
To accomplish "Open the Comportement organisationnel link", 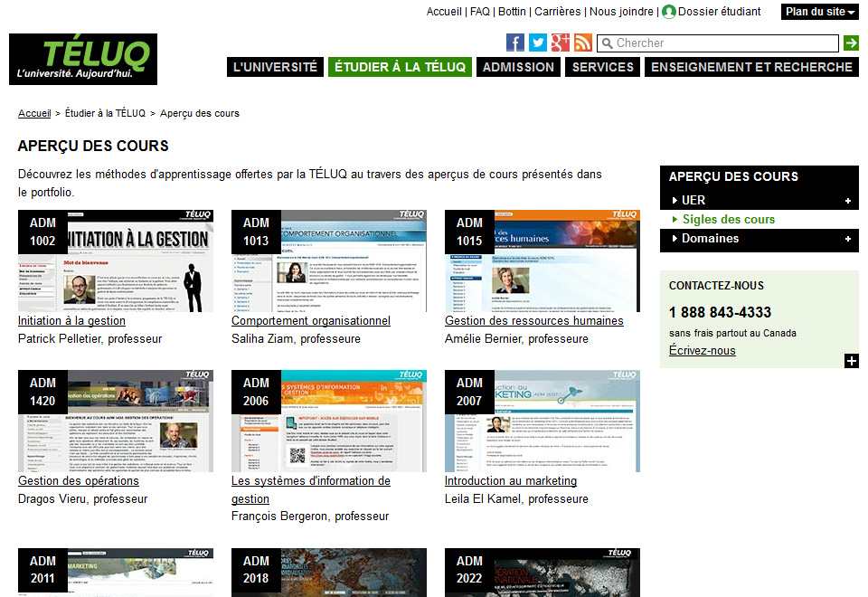I will tap(310, 320).
